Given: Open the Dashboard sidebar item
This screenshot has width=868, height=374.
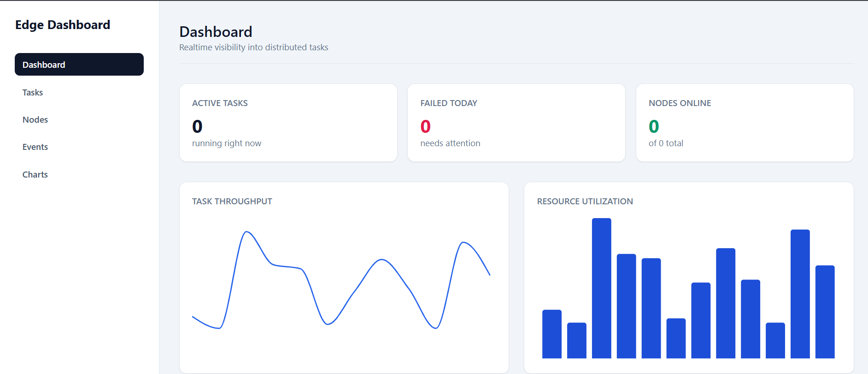Looking at the screenshot, I should (x=79, y=65).
